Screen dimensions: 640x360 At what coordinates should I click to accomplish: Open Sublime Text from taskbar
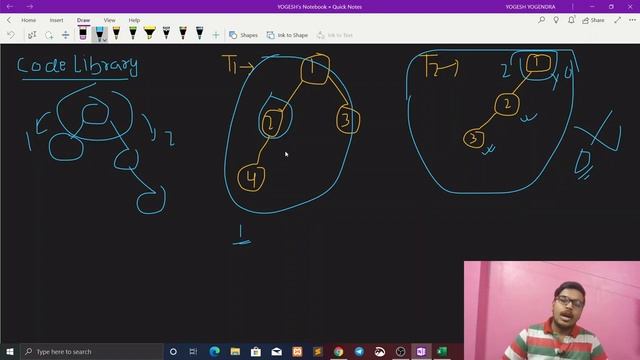(318, 351)
